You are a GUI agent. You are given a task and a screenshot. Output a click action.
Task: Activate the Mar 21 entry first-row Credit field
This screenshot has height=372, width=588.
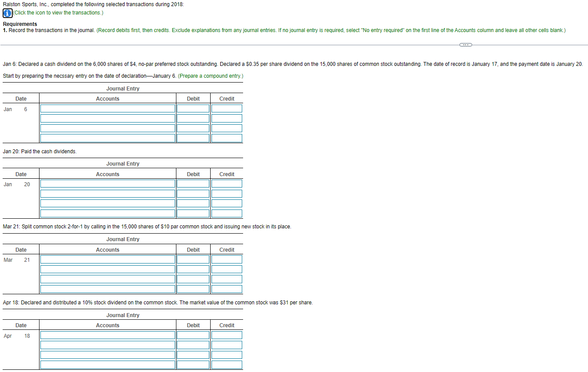227,260
